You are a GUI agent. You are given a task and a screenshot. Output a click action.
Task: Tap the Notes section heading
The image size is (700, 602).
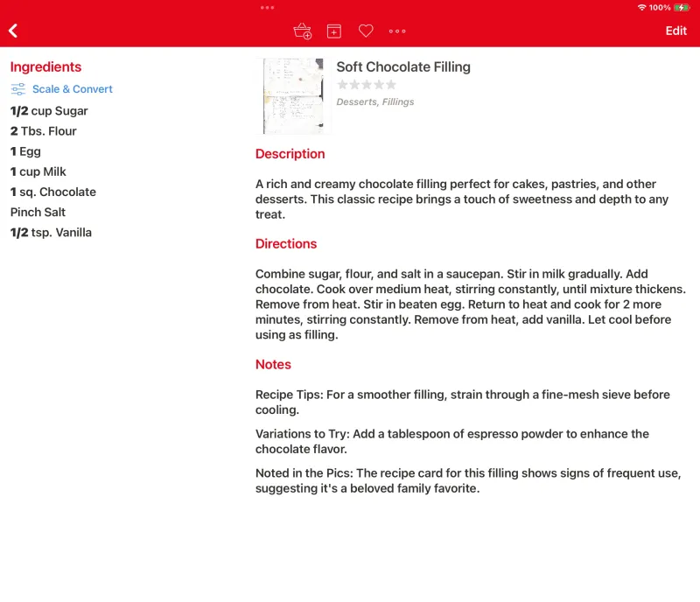click(x=273, y=364)
